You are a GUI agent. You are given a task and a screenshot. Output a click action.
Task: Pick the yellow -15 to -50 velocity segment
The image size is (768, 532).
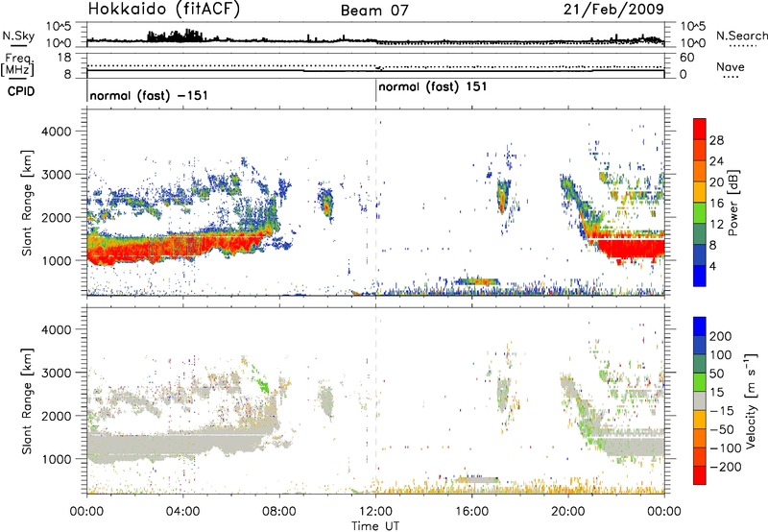pyautogui.click(x=700, y=420)
